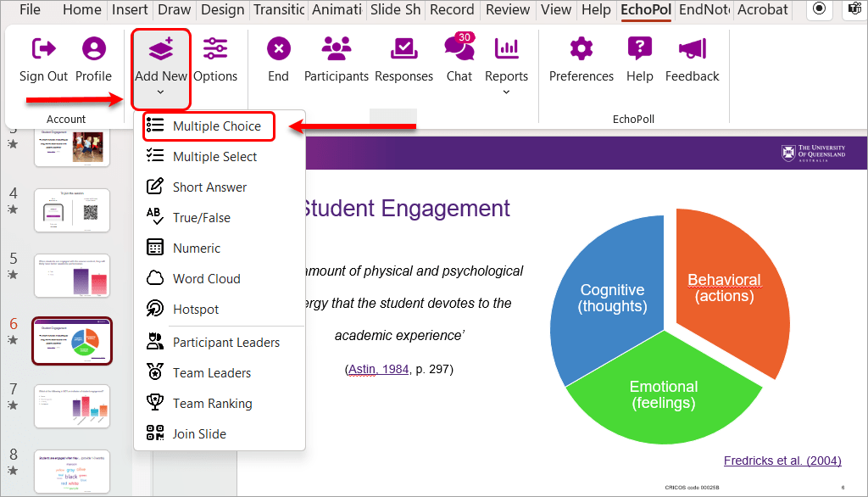The image size is (868, 497).
Task: Click the Cognitive (thoughts) pie segment
Action: 612,298
